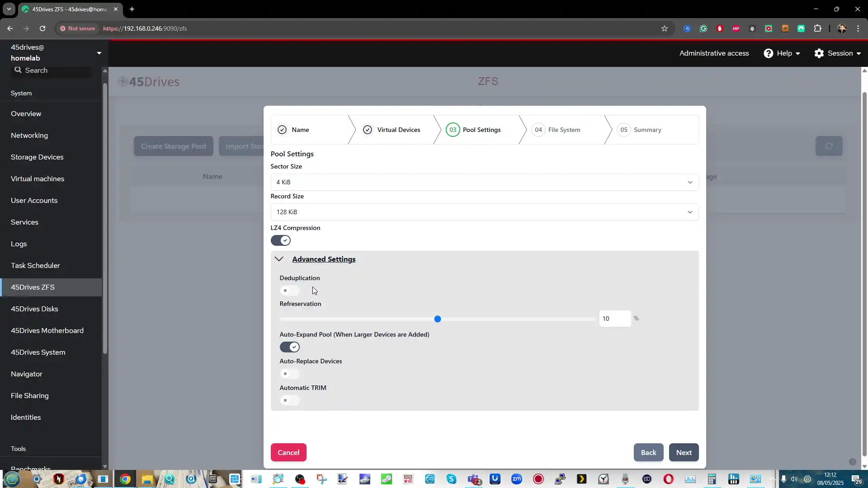Bookmark this page with star icon
868x488 pixels.
[x=664, y=28]
